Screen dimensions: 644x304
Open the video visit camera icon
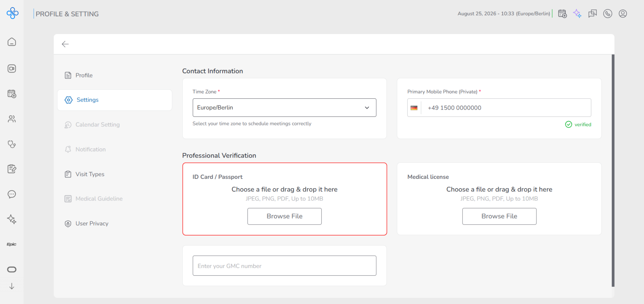12,69
